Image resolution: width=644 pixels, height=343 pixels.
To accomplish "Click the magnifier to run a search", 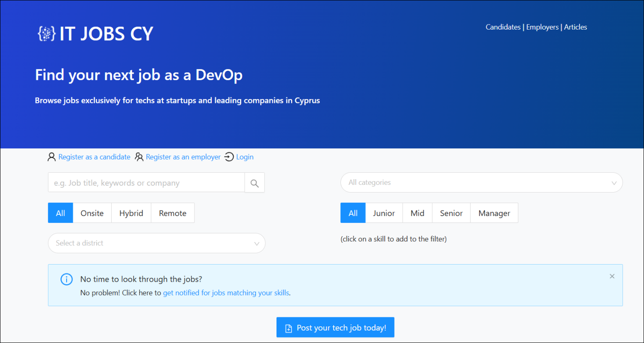I will tap(254, 182).
